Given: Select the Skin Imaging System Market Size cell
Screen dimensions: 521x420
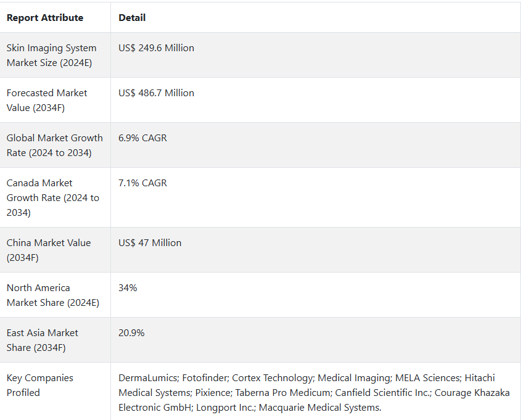Looking at the screenshot, I should [x=52, y=56].
